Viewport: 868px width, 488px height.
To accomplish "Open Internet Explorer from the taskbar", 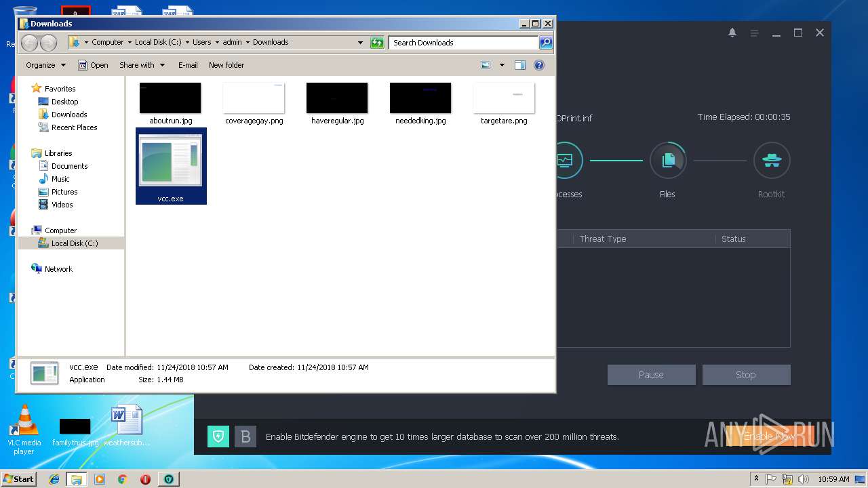I will 54,479.
